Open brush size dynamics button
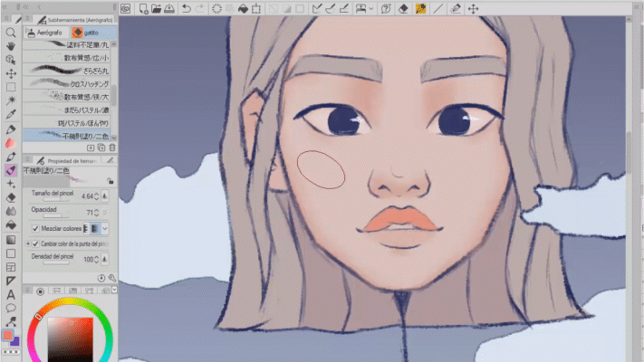Image resolution: width=644 pixels, height=362 pixels. tap(105, 196)
